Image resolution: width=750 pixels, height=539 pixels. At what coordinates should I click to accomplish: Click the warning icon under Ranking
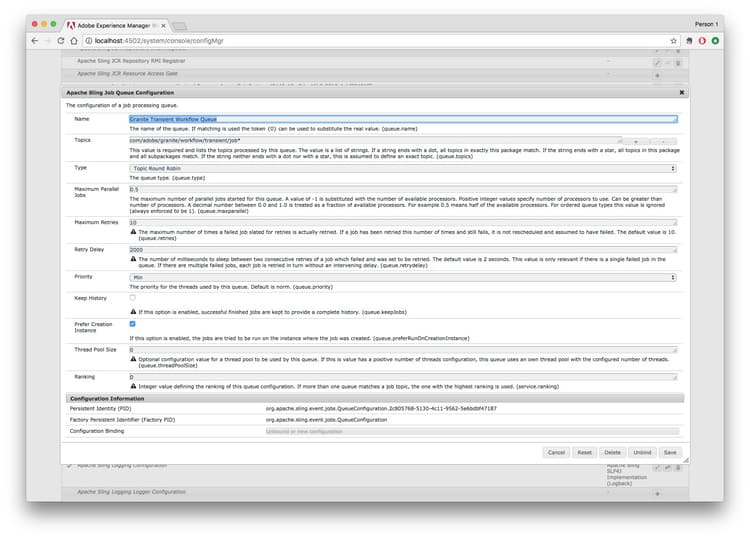click(x=133, y=386)
